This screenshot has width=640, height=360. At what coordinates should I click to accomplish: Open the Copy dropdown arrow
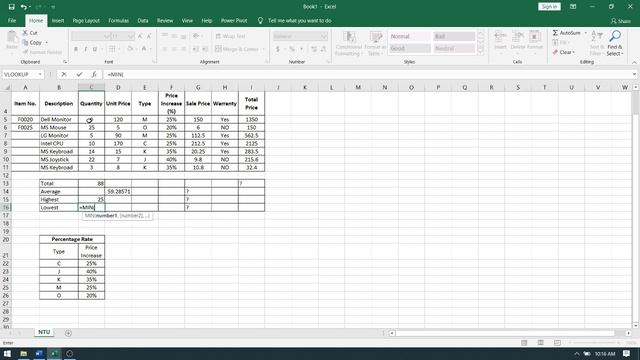(46, 42)
